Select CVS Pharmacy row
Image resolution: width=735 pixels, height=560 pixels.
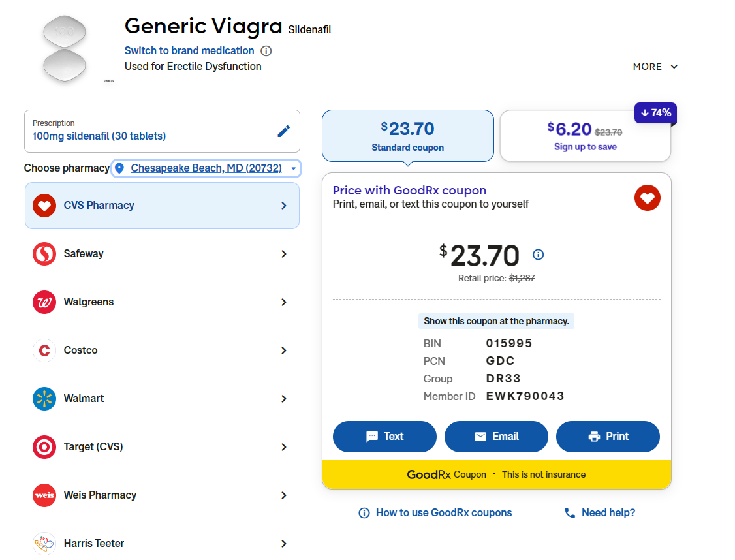(162, 206)
